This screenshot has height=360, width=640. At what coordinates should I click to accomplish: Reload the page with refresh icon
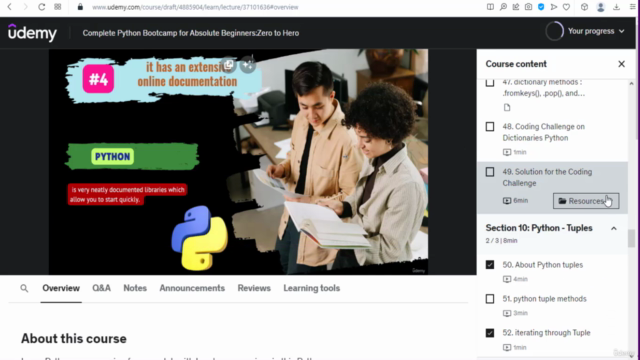click(41, 7)
